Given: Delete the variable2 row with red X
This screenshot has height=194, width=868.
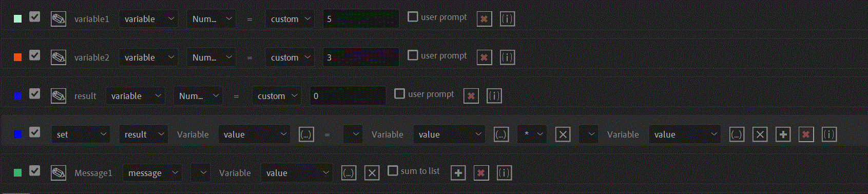Looking at the screenshot, I should (484, 57).
